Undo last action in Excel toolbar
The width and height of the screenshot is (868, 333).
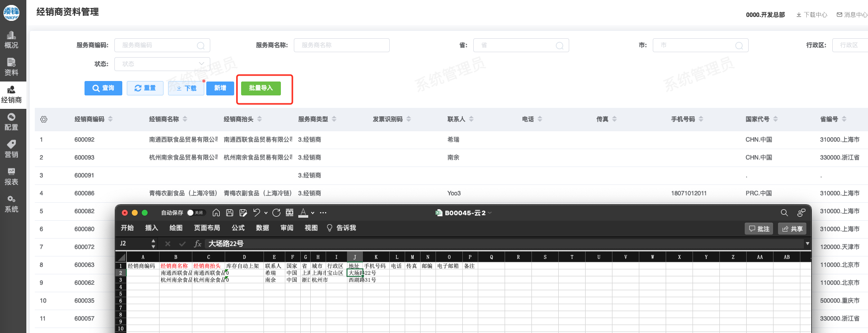point(257,213)
